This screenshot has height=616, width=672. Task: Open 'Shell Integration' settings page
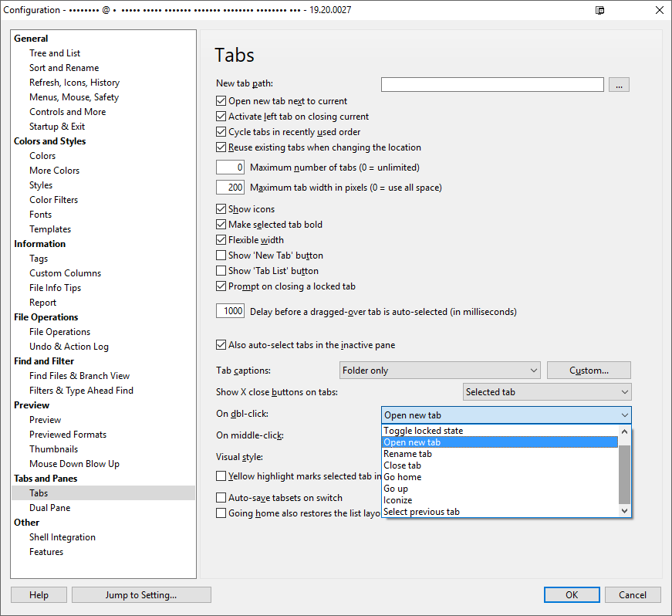(x=62, y=536)
